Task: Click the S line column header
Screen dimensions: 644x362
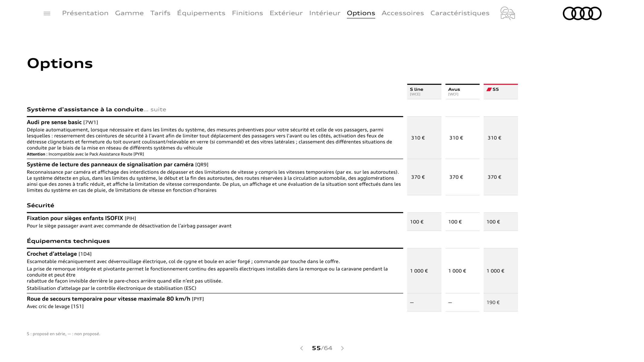Action: coord(424,91)
